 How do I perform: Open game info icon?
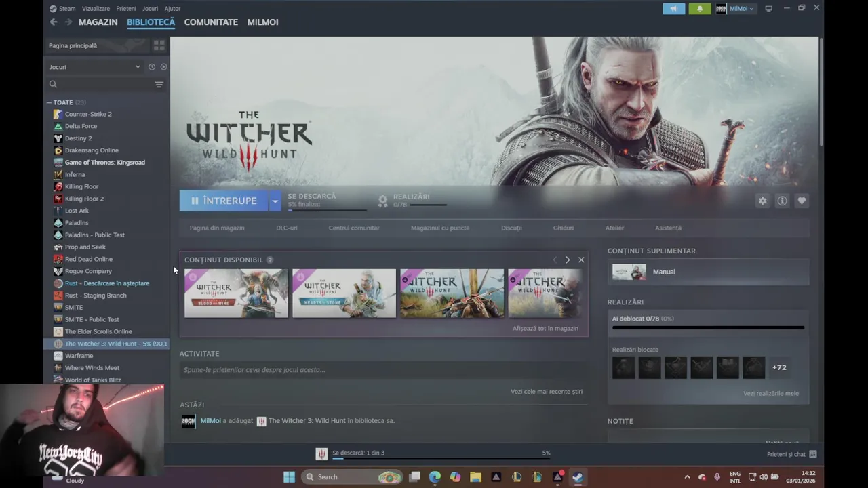click(x=782, y=201)
